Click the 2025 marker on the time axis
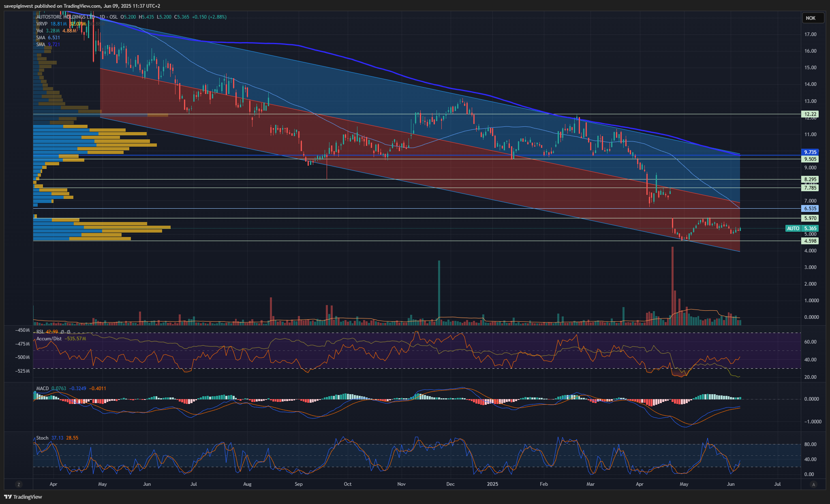 click(x=492, y=484)
